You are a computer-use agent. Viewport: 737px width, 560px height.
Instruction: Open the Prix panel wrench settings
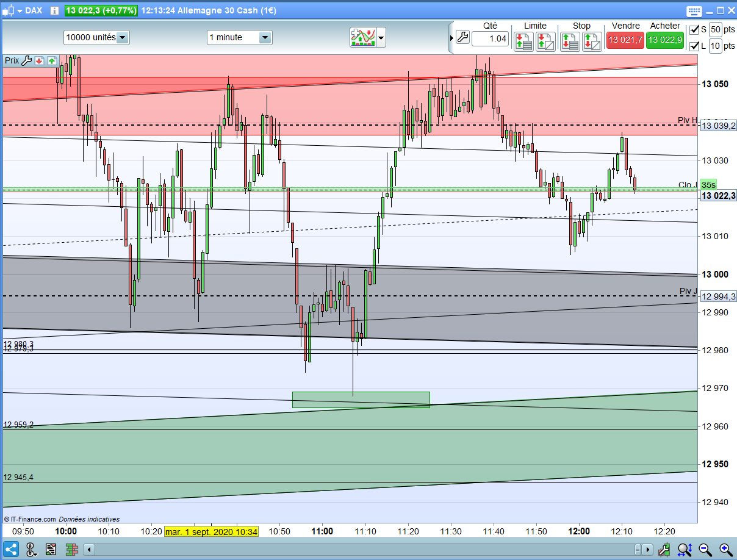click(x=26, y=60)
